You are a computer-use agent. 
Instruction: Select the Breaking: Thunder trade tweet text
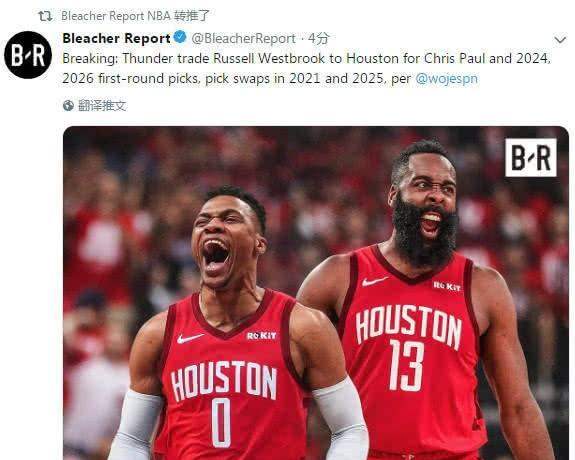(307, 69)
